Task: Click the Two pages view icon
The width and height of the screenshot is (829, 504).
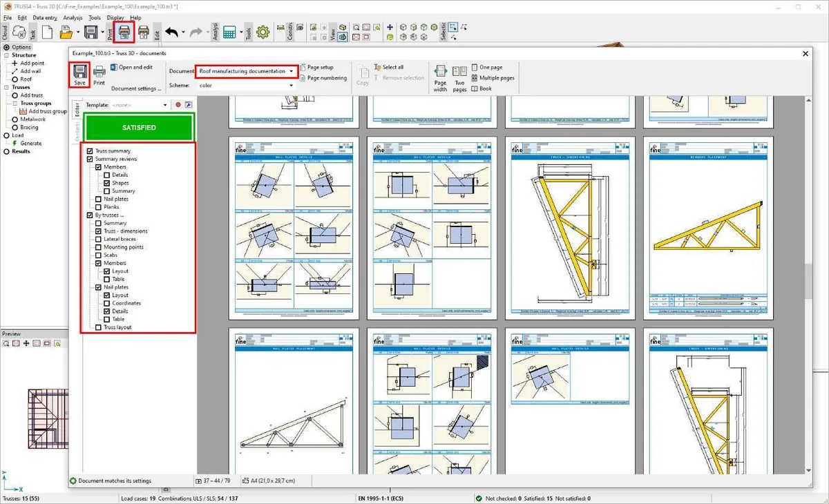Action: pyautogui.click(x=459, y=79)
